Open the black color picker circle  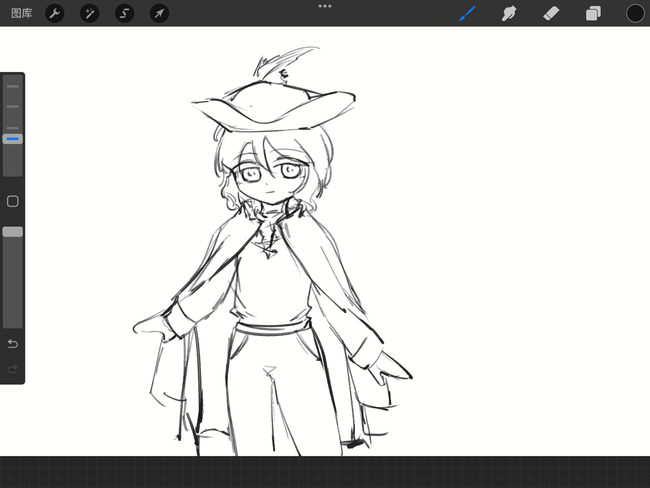(635, 13)
